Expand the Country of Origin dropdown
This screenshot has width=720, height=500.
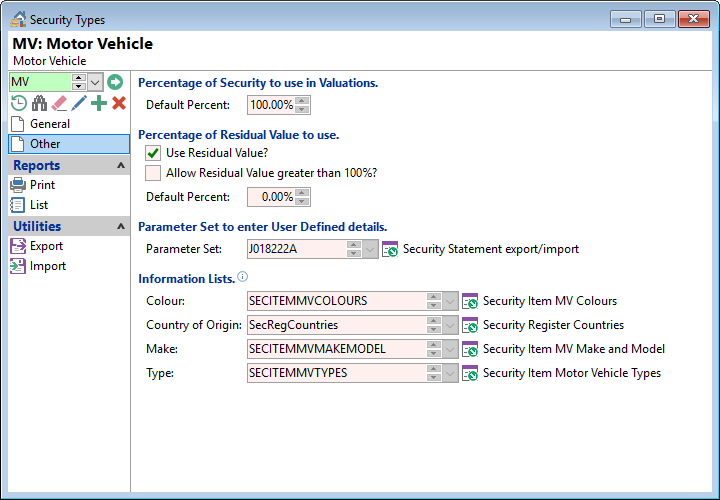coord(450,325)
